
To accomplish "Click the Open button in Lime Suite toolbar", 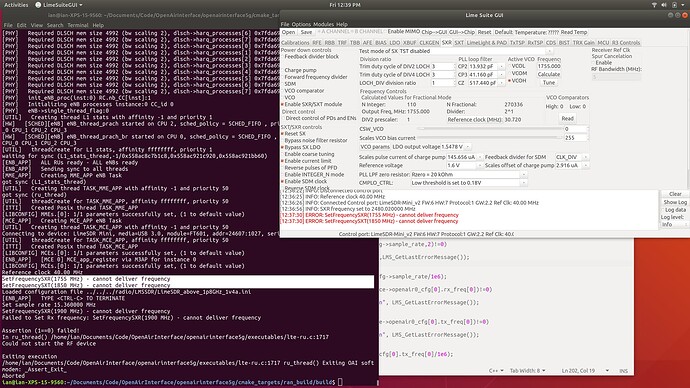I will (288, 32).
